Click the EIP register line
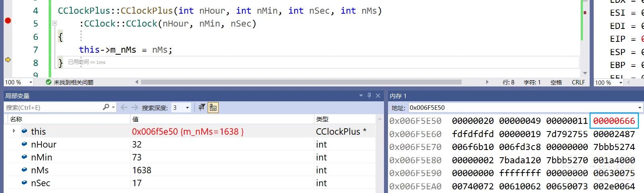 click(627, 39)
